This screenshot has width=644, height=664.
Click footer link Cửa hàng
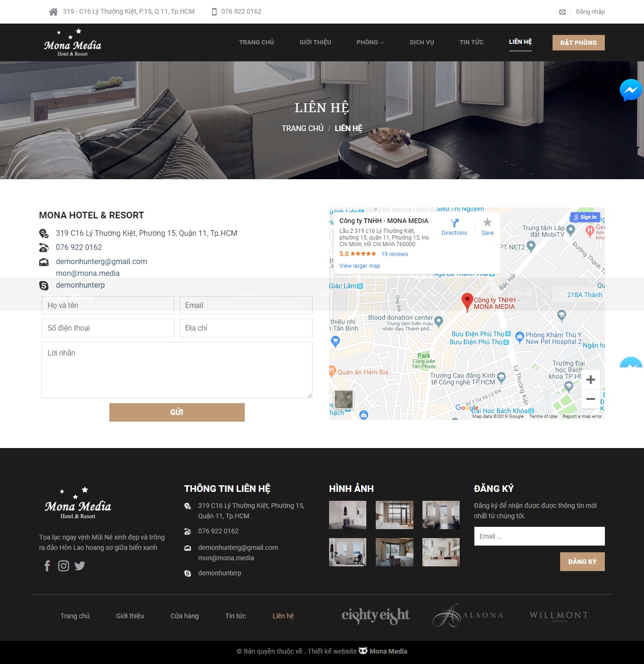tap(185, 616)
